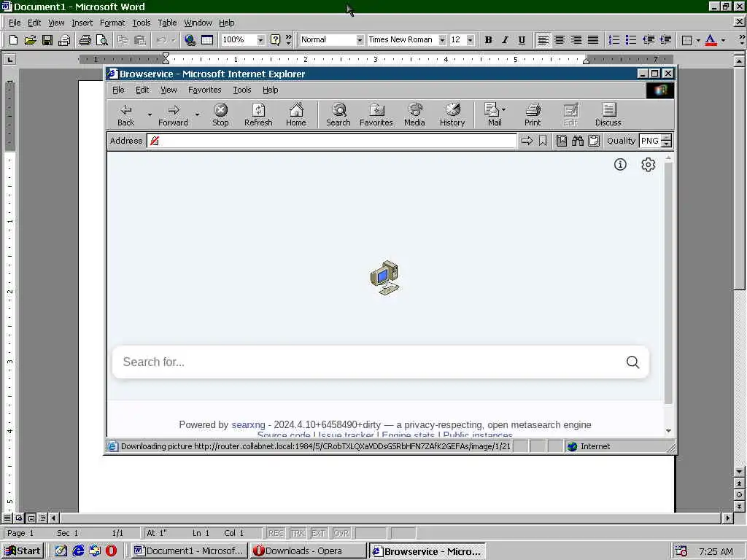This screenshot has width=747, height=560.
Task: Click Insert Hyperlink icon in Word toolbar
Action: coord(190,40)
